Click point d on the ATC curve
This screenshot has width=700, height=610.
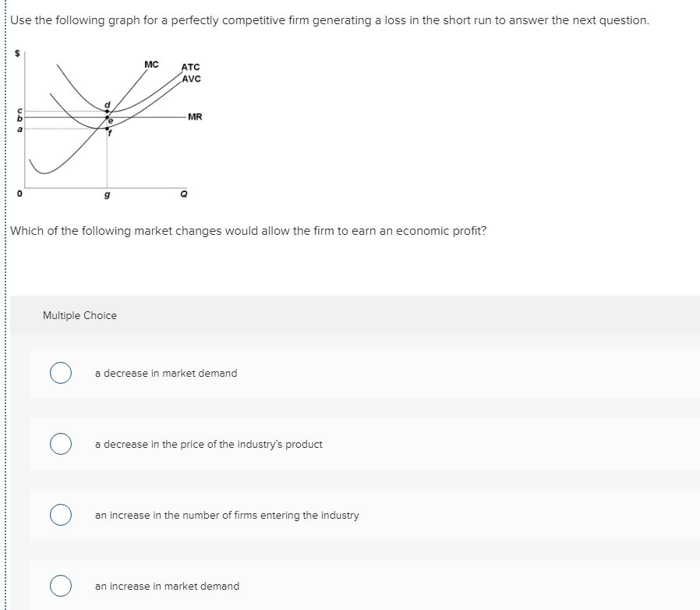pyautogui.click(x=107, y=112)
